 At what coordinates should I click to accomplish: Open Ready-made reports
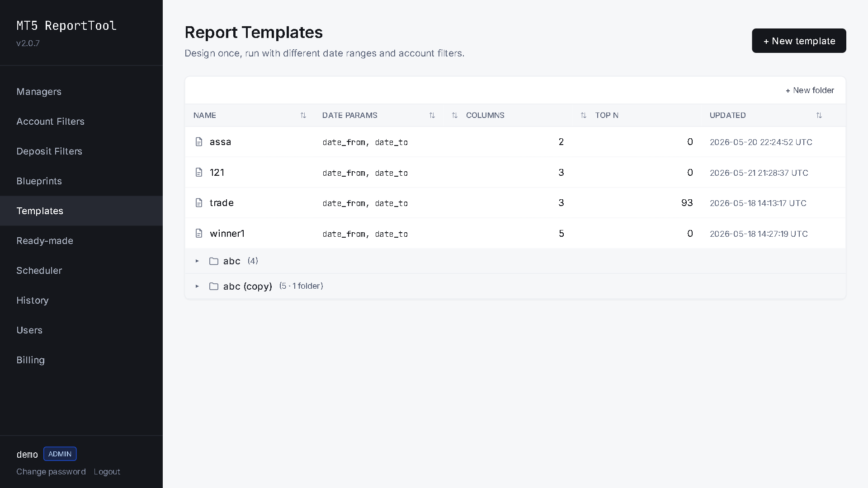[x=81, y=241]
